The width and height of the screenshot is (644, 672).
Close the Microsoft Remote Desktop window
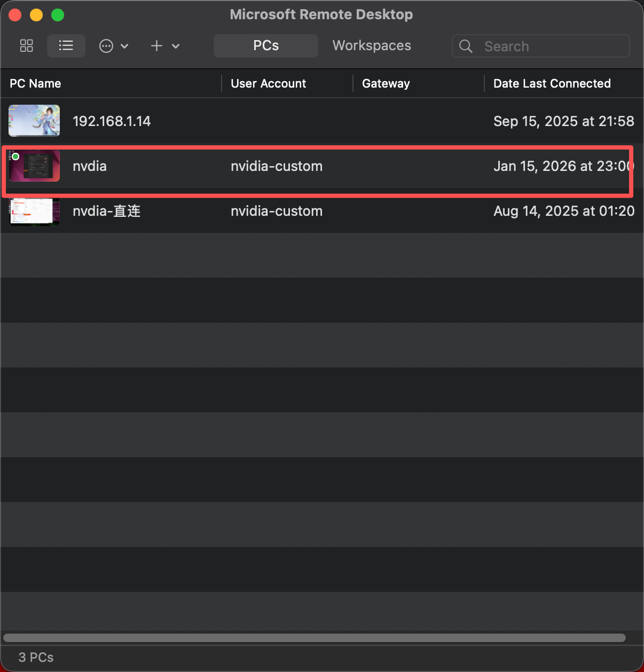tap(15, 15)
